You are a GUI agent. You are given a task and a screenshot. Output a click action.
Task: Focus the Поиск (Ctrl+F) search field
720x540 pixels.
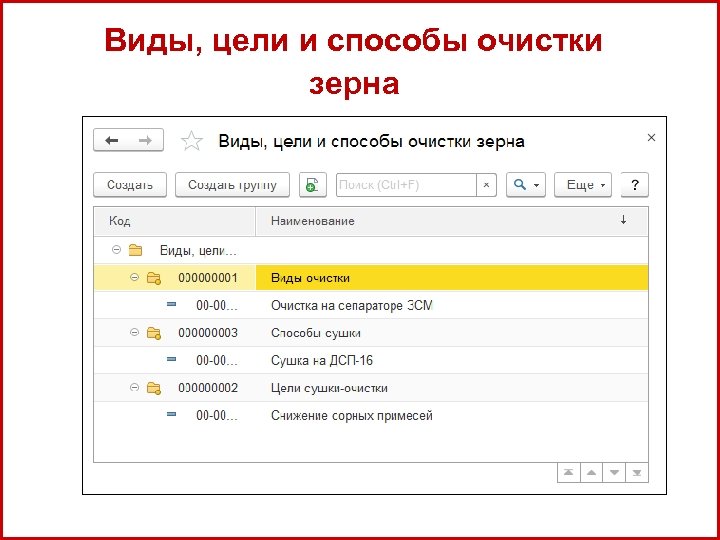pyautogui.click(x=406, y=185)
